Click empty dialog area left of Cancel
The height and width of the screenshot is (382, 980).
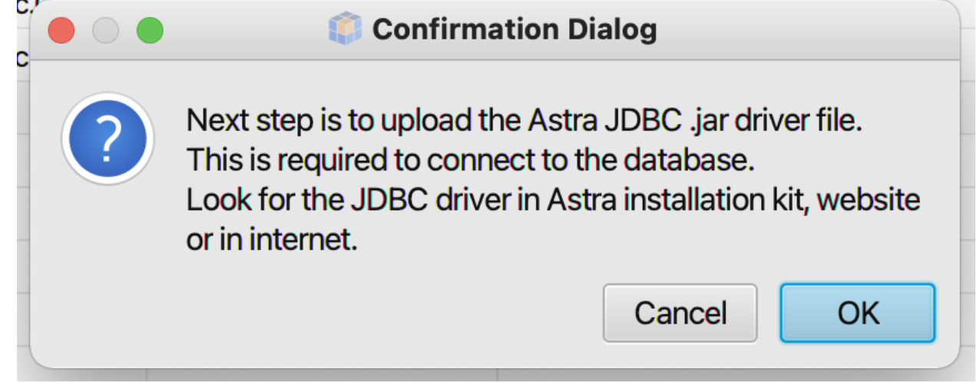pos(384,314)
